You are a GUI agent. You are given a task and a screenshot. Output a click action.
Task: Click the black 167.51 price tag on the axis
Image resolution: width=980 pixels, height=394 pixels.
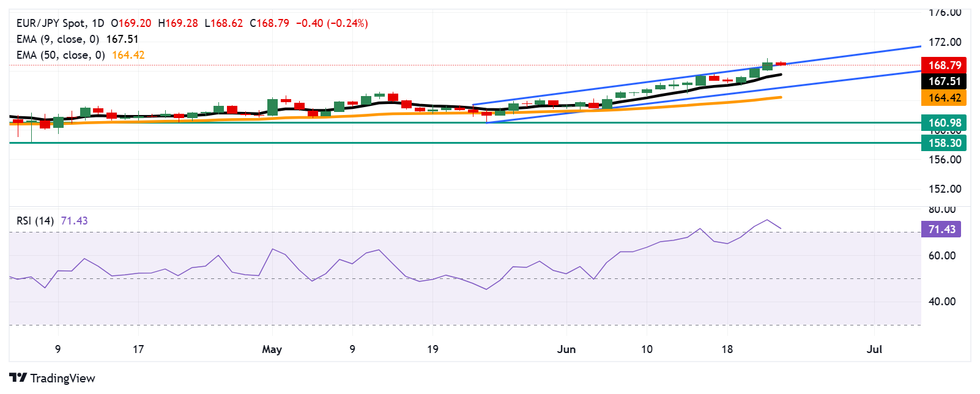point(944,81)
